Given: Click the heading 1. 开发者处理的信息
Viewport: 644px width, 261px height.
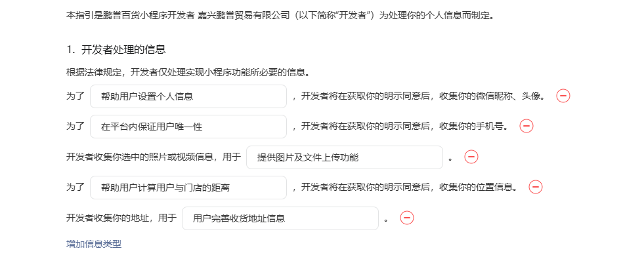Looking at the screenshot, I should (x=116, y=50).
